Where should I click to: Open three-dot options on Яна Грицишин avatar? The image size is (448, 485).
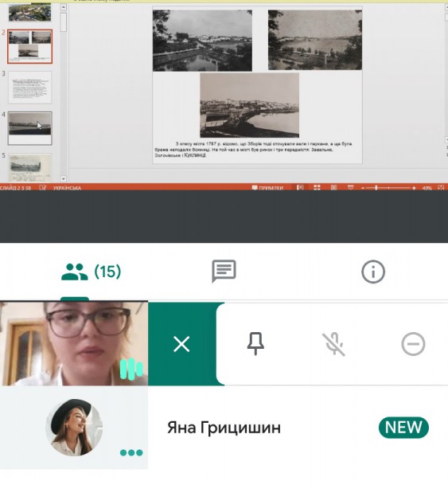click(x=131, y=453)
